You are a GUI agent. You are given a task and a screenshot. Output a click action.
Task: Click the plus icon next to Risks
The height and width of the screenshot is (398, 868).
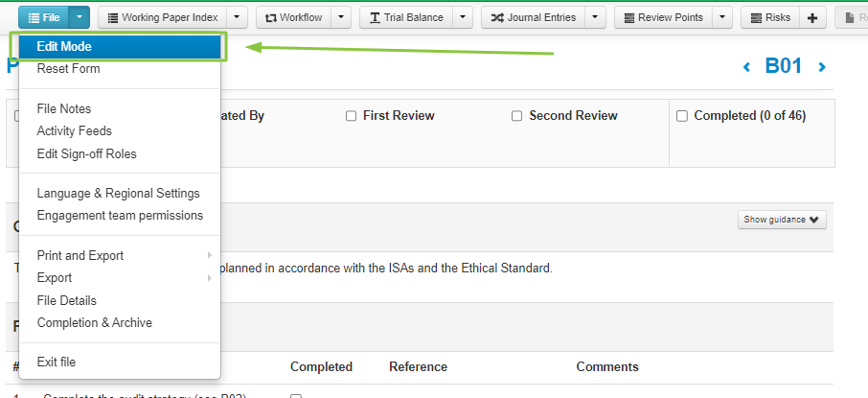[x=812, y=17]
